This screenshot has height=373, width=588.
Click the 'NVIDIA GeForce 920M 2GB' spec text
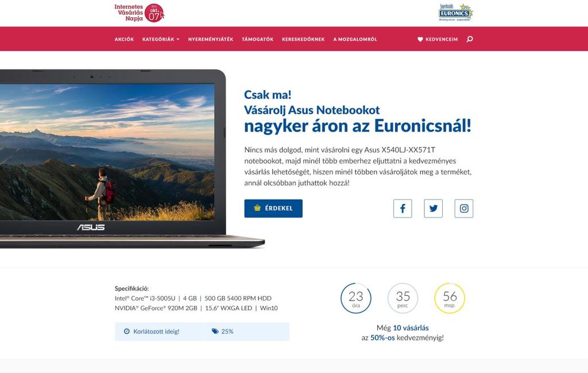[156, 308]
